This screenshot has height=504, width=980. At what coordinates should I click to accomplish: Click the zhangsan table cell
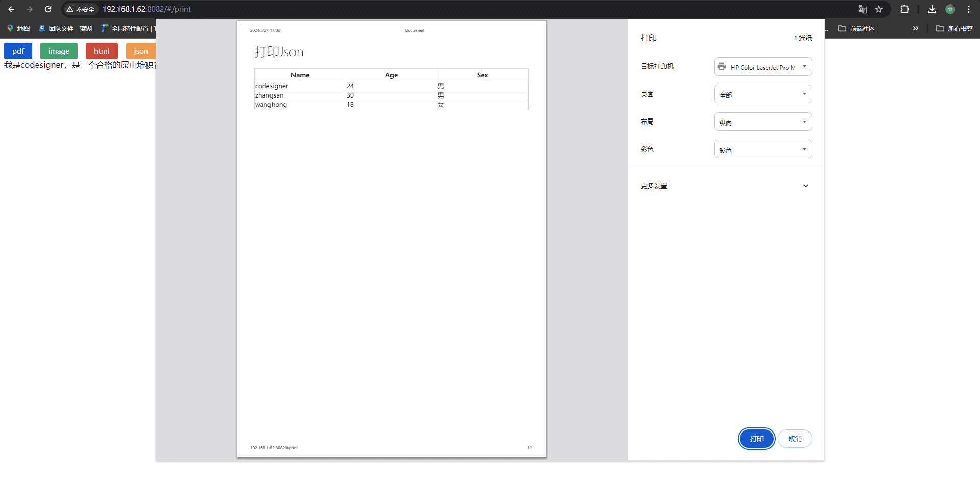click(x=300, y=95)
